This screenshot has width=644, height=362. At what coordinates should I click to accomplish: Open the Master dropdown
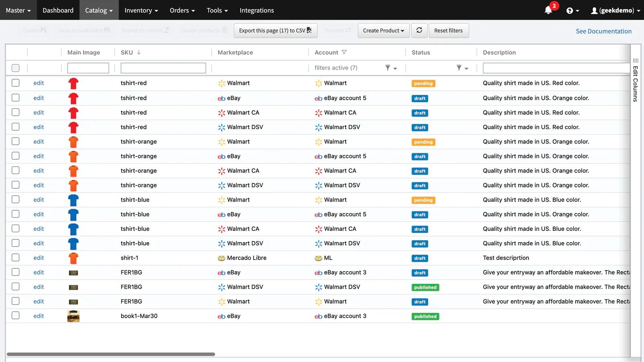pos(18,10)
